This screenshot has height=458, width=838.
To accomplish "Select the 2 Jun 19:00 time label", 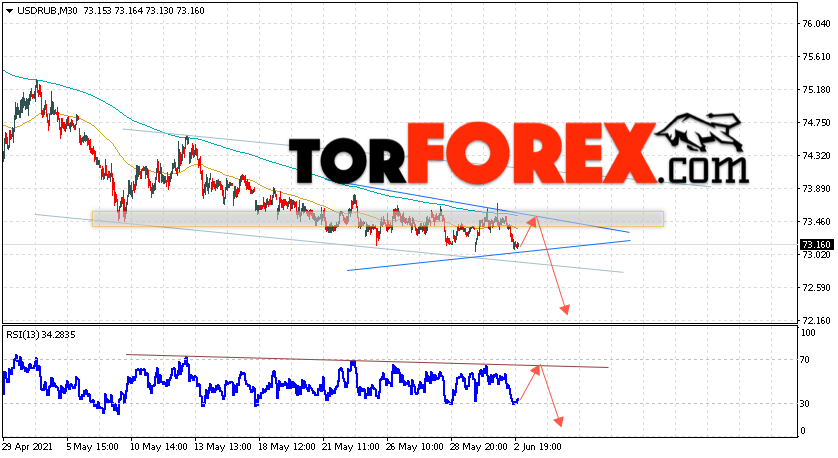I will pyautogui.click(x=537, y=446).
